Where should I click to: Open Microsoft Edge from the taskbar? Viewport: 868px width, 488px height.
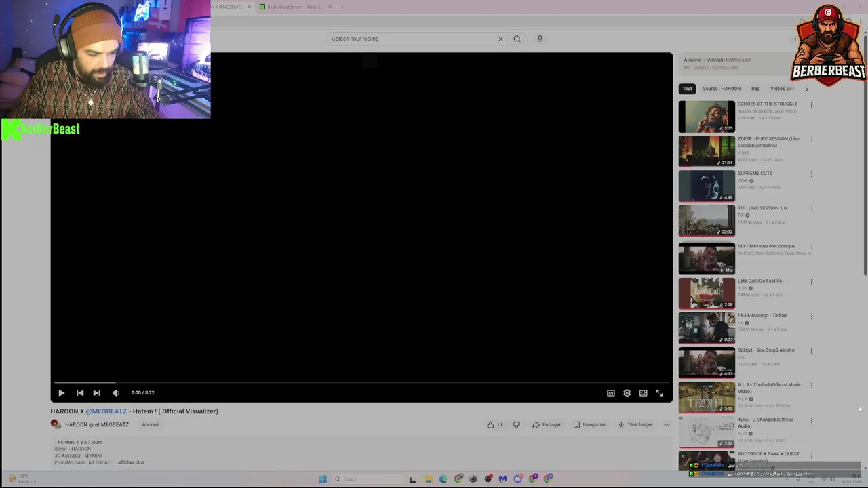443,479
